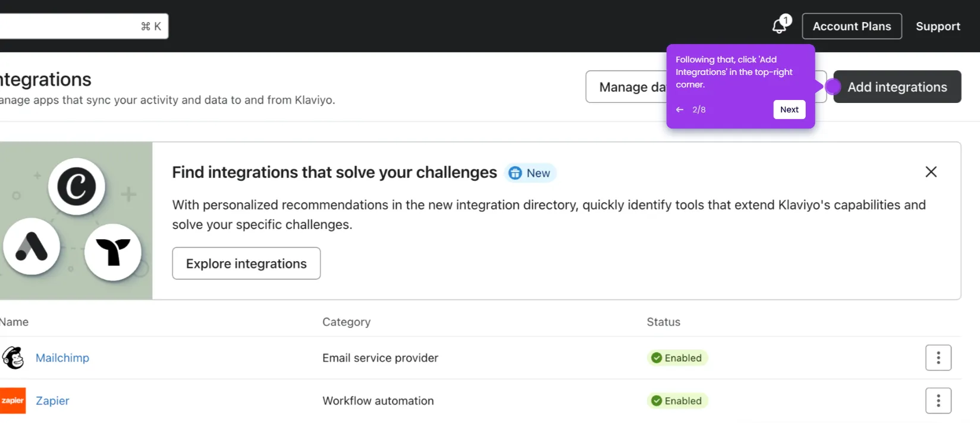
Task: Click the Manage data button
Action: point(627,87)
